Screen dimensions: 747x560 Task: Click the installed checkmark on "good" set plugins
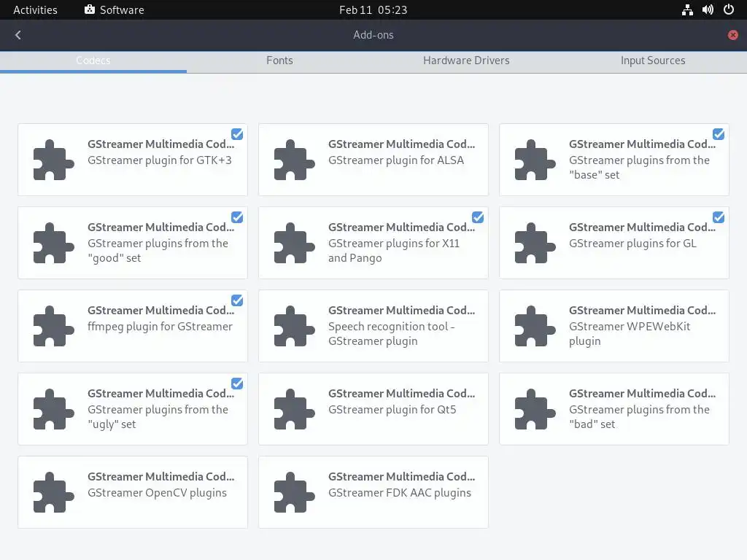(237, 217)
